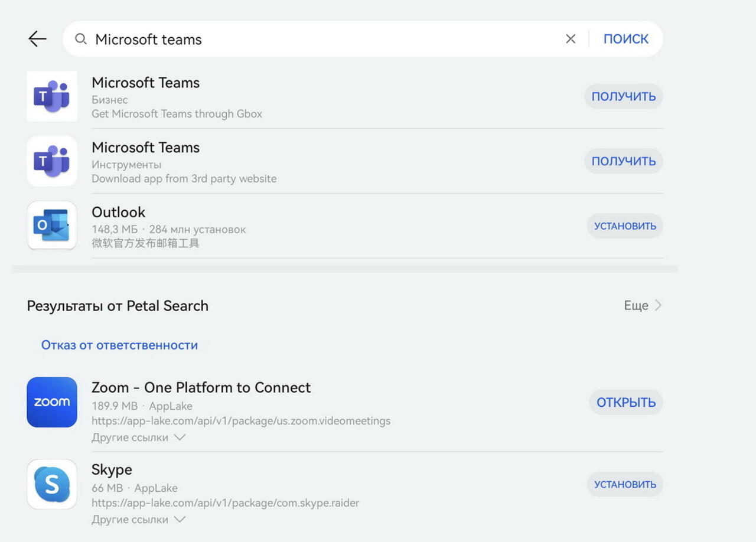
Task: Expand Другие ссылки under Zoom
Action: pos(138,437)
